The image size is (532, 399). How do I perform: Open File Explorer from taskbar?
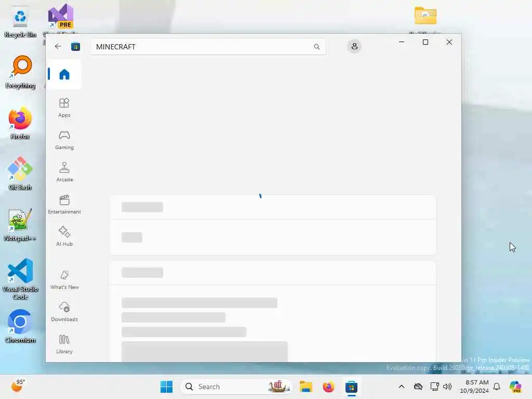coord(305,387)
